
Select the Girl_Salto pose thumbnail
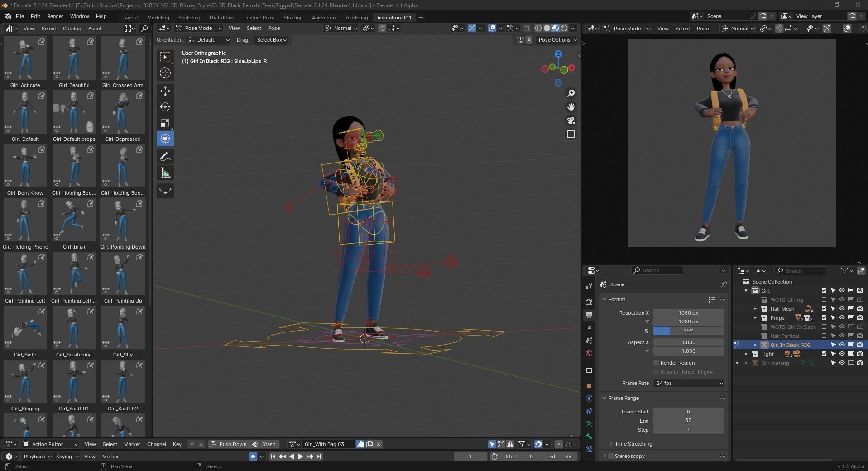pos(25,327)
